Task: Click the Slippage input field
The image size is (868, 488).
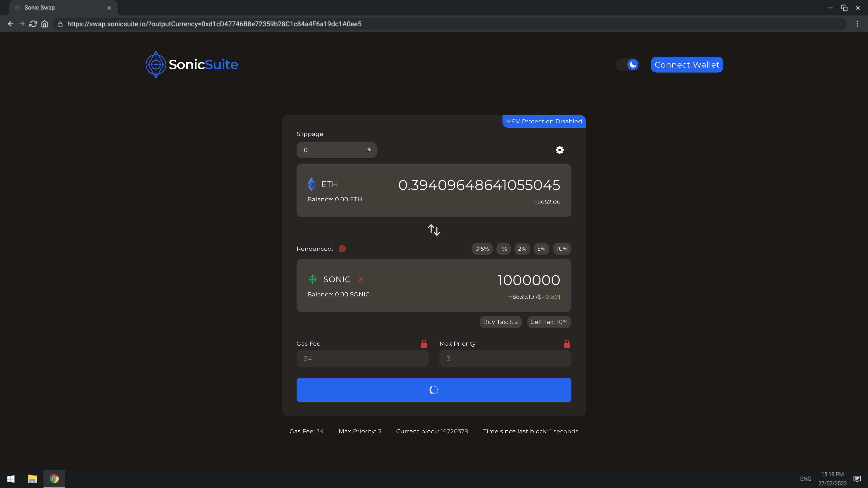Action: pyautogui.click(x=336, y=150)
